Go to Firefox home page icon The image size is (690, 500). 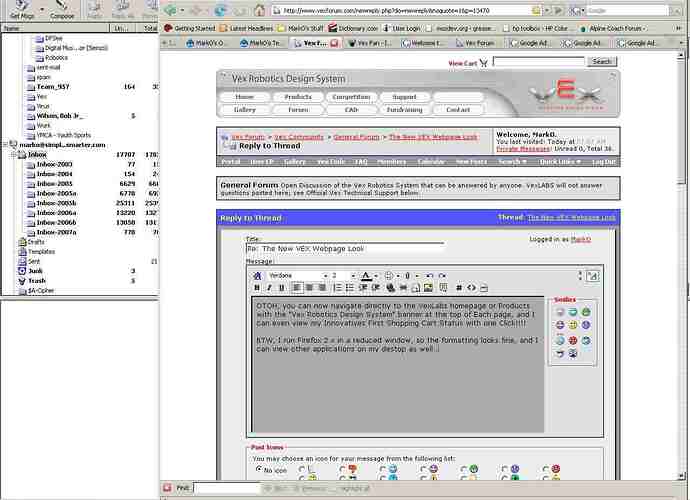click(260, 10)
